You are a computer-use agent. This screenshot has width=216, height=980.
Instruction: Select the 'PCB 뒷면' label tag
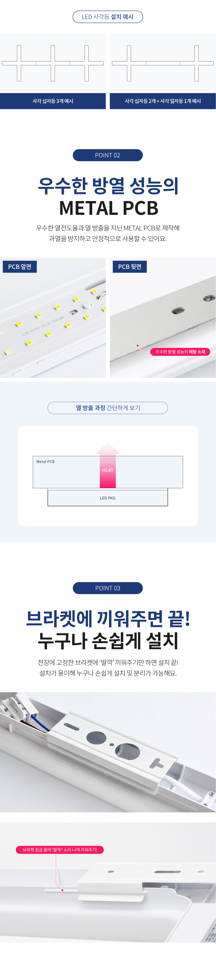pyautogui.click(x=130, y=267)
